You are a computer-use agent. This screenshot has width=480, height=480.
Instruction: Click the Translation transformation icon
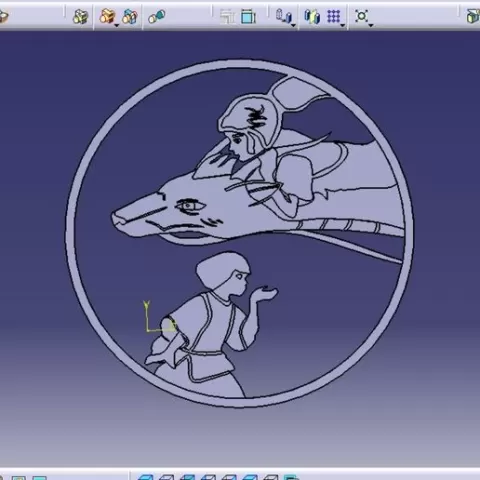(283, 16)
